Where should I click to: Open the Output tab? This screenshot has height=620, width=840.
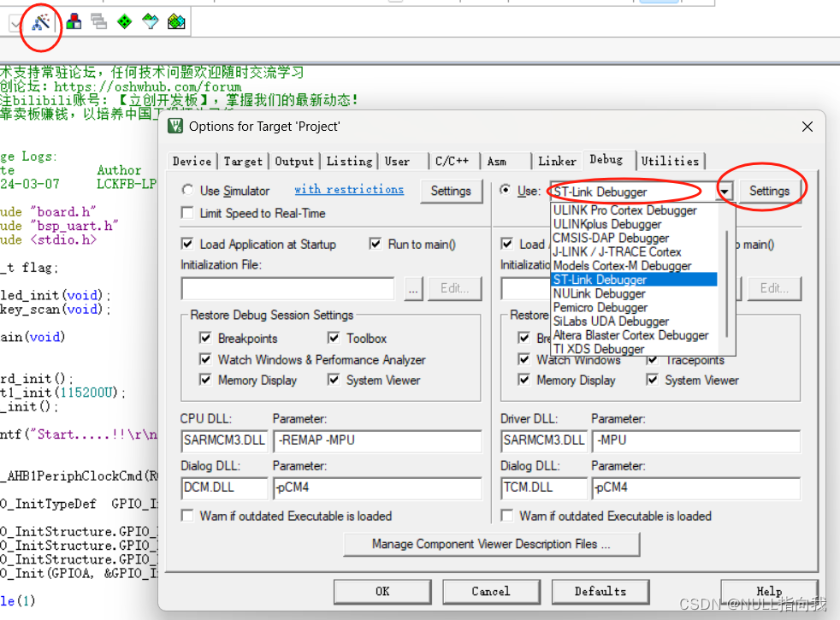coord(294,161)
